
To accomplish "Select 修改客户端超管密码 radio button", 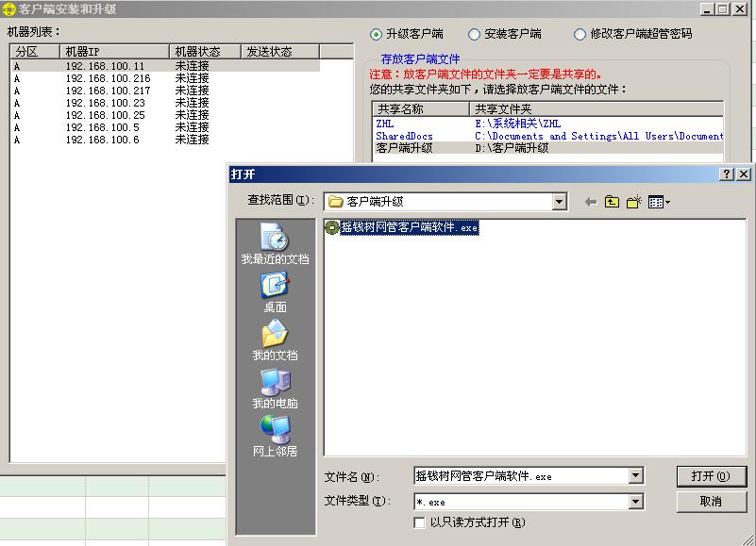I will click(x=580, y=34).
